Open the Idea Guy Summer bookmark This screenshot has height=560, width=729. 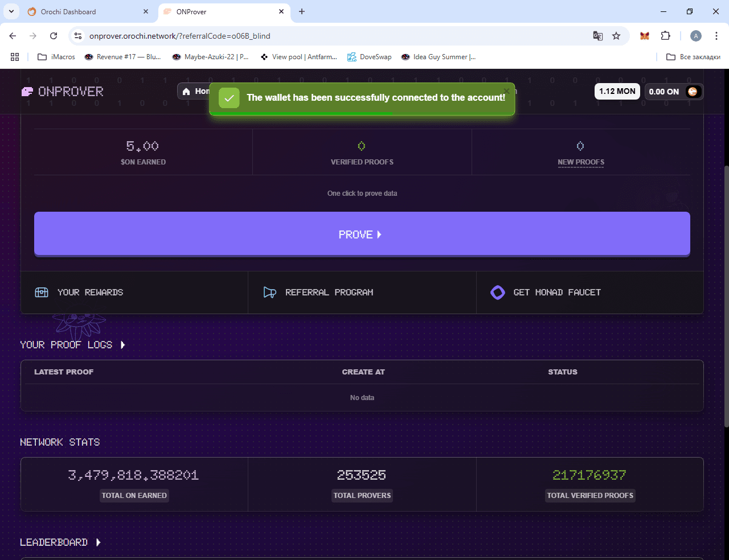coord(439,57)
